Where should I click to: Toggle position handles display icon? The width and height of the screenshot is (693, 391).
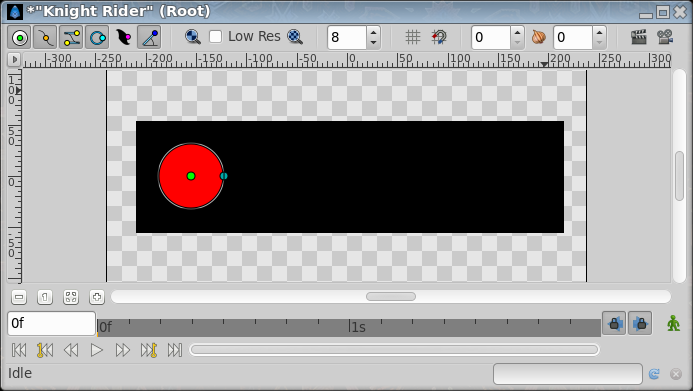pyautogui.click(x=19, y=37)
